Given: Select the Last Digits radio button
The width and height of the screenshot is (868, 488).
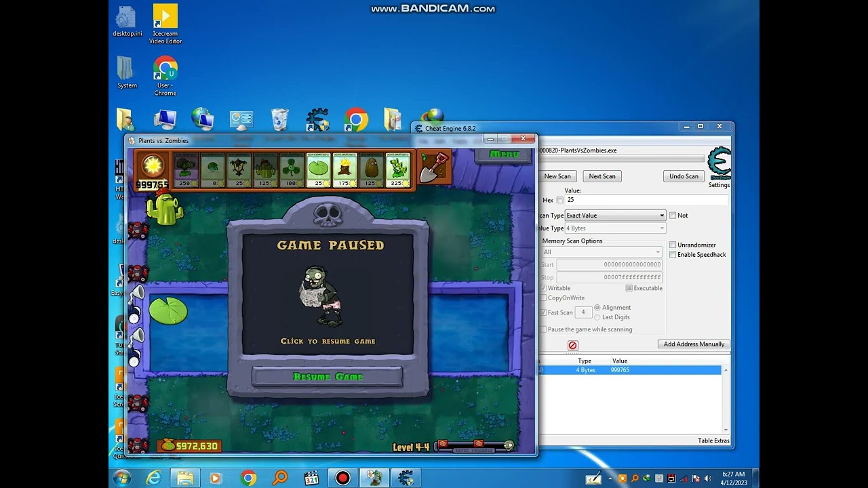Looking at the screenshot, I should coord(597,317).
